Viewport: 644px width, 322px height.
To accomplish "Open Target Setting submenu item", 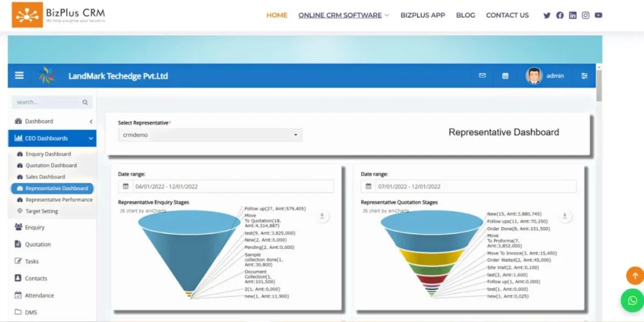I will 42,211.
